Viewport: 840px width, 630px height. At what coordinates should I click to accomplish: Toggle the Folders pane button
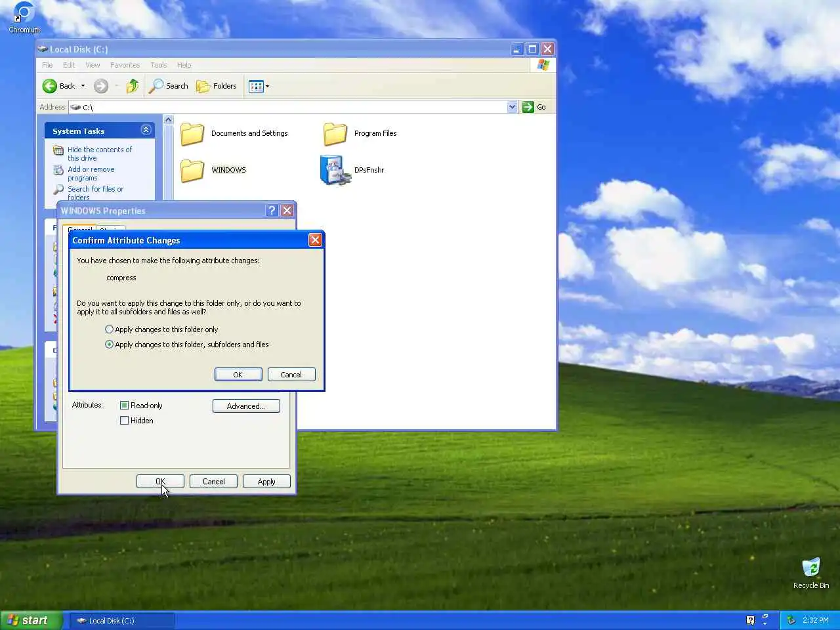(217, 86)
